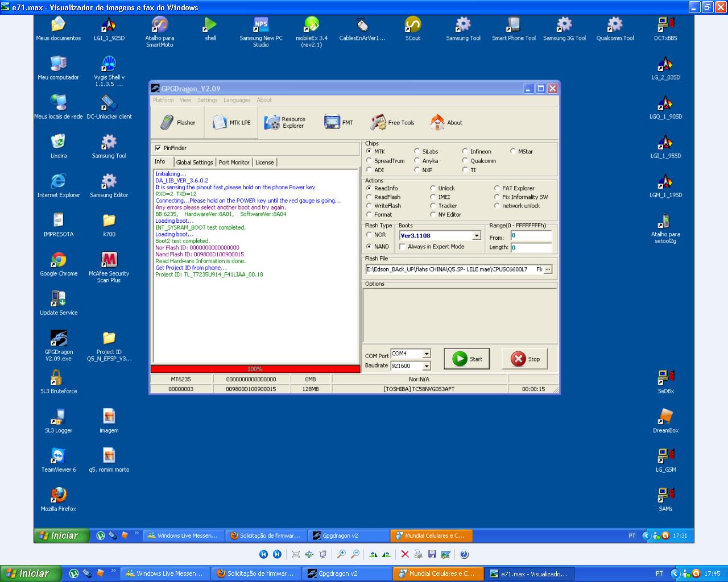
Task: Zoom out with the magnifier minus icon
Action: 355,554
